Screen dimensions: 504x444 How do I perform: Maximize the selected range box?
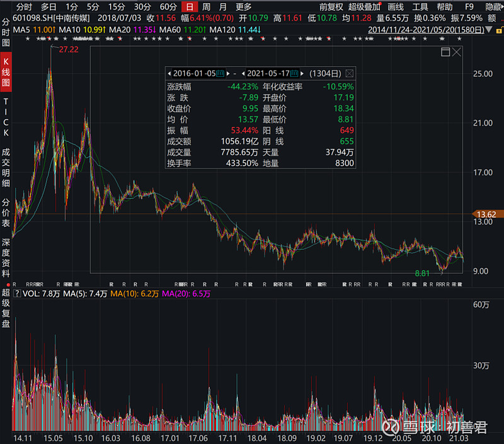445,52
